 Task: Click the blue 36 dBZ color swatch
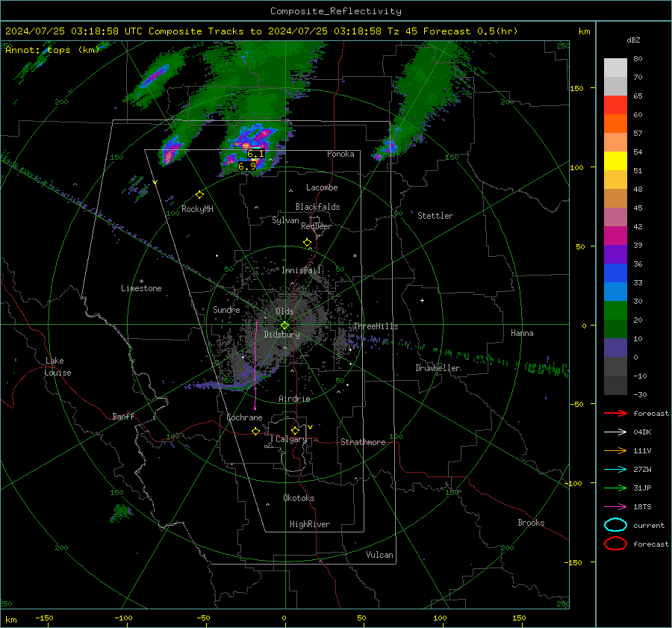[x=615, y=273]
